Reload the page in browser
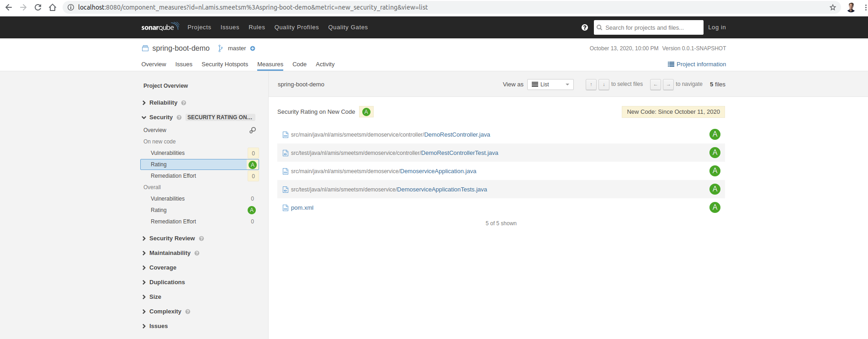This screenshot has height=339, width=868. (x=38, y=7)
